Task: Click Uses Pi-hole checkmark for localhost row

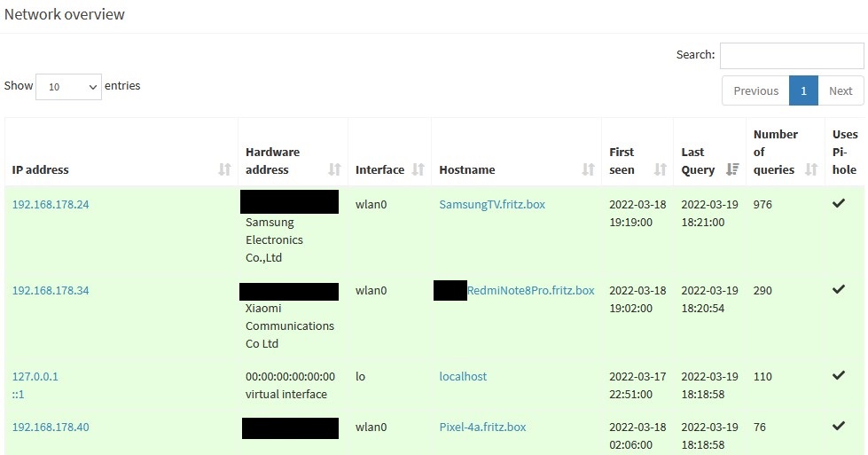Action: [x=839, y=375]
